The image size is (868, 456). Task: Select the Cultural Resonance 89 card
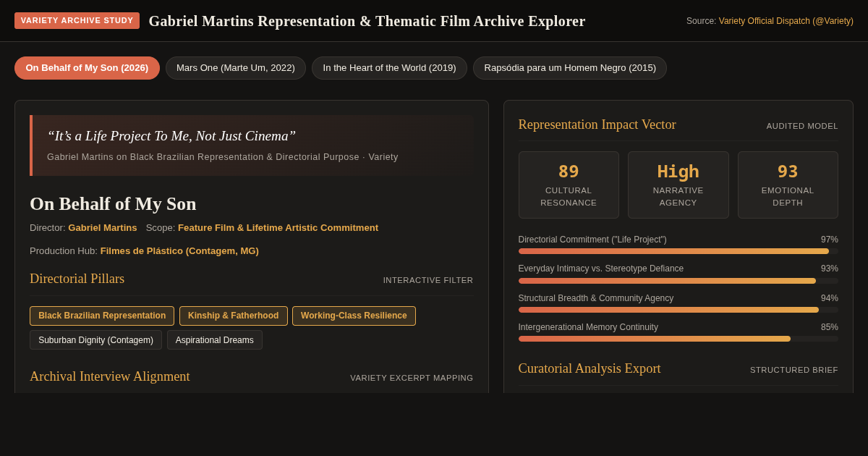(569, 185)
